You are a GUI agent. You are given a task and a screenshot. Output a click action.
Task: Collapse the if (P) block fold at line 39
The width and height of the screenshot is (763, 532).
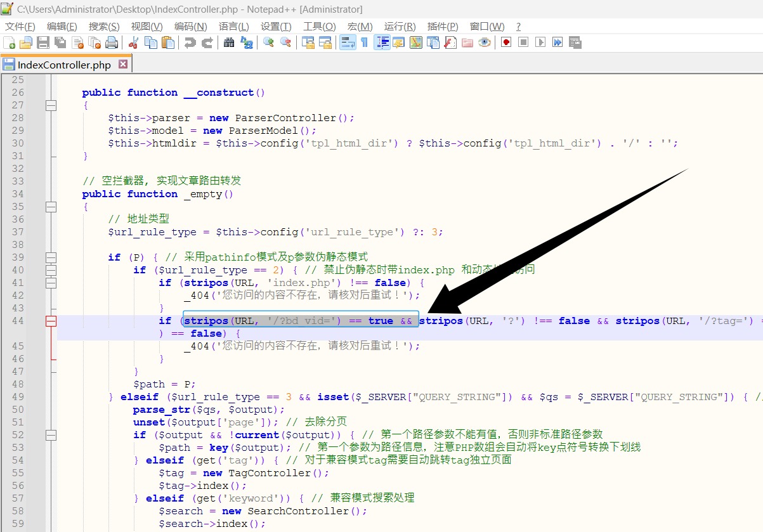pos(51,257)
